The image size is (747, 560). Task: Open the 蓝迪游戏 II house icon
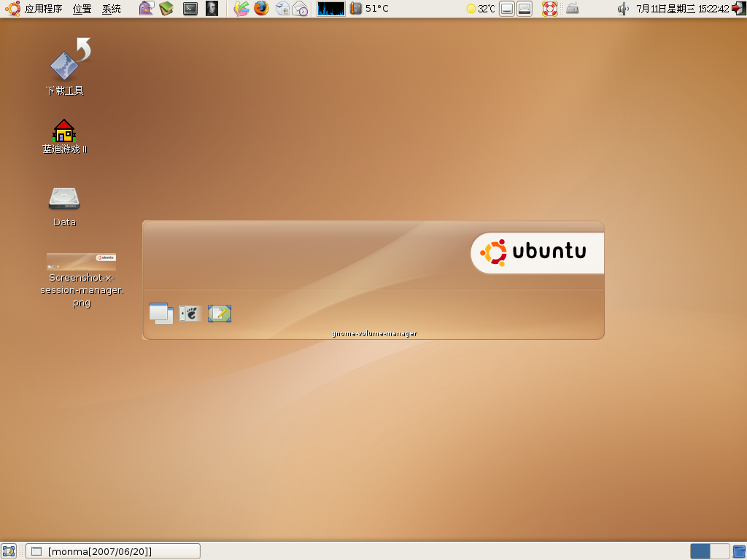coord(64,136)
